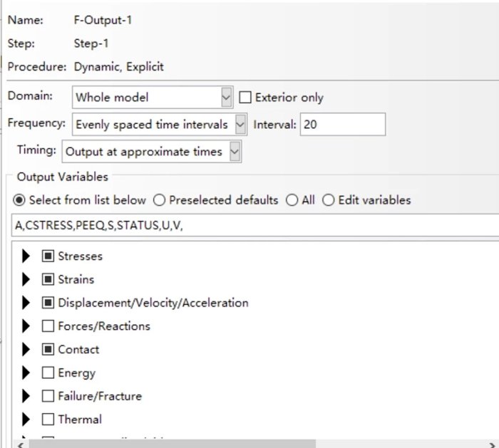Image resolution: width=499 pixels, height=448 pixels.
Task: Expand the Displacement/Velocity/Acceleration category
Action: 26,303
